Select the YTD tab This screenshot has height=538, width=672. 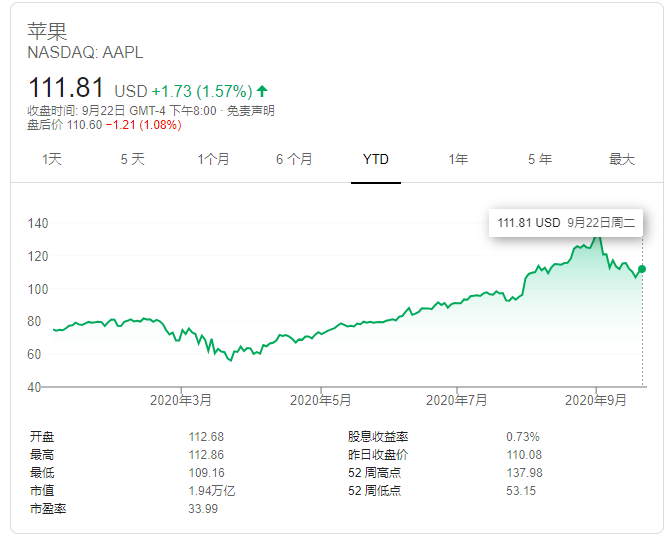click(376, 159)
